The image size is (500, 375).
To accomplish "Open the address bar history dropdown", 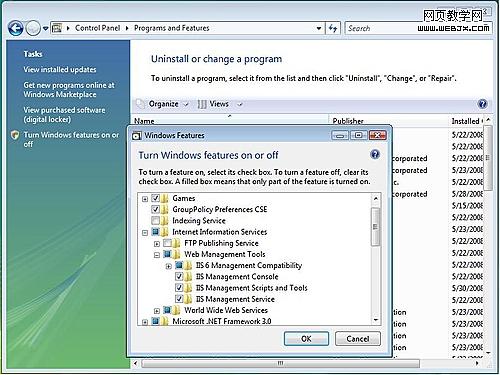I will (x=319, y=28).
